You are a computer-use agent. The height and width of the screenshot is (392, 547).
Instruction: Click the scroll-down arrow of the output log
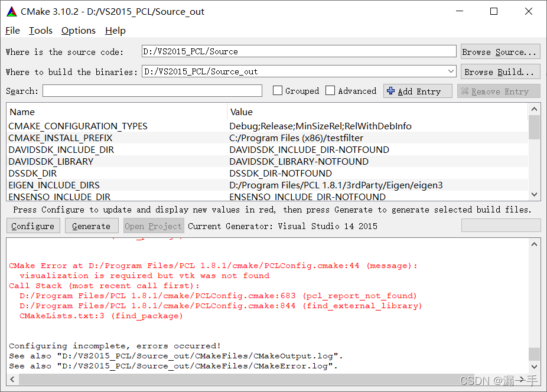coord(534,367)
